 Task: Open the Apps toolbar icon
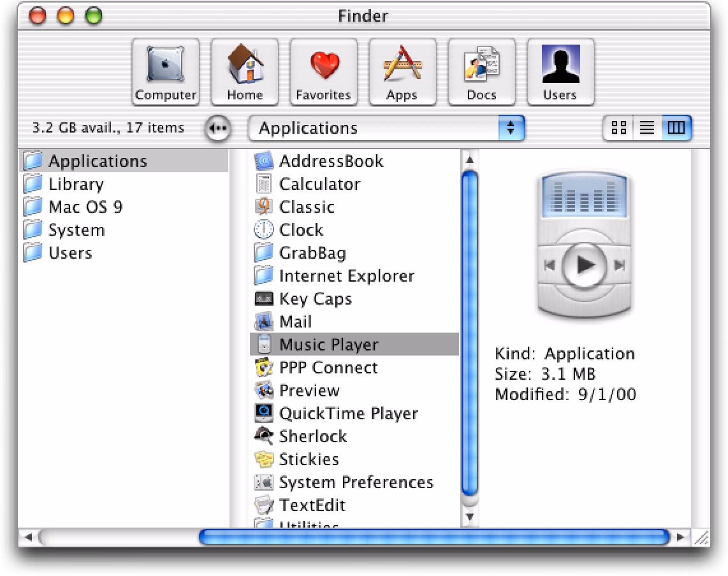402,71
